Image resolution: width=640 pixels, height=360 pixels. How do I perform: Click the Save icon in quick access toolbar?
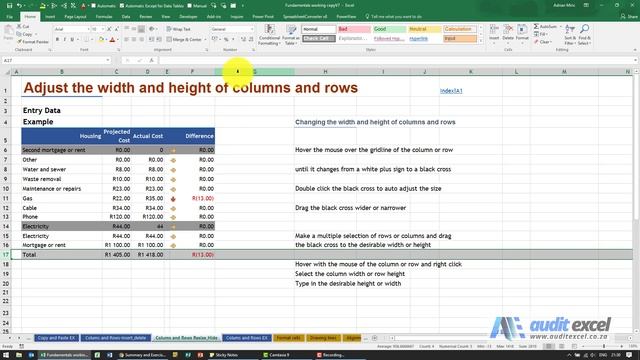click(x=9, y=5)
